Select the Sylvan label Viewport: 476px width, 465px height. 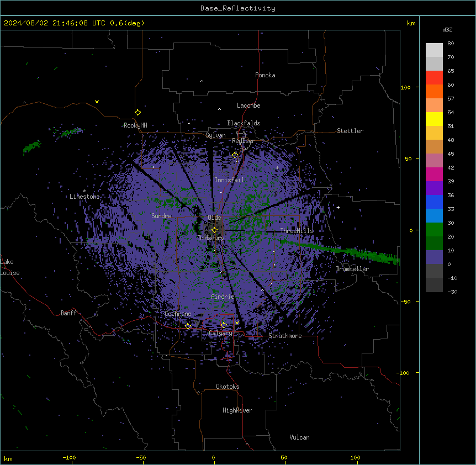[215, 135]
